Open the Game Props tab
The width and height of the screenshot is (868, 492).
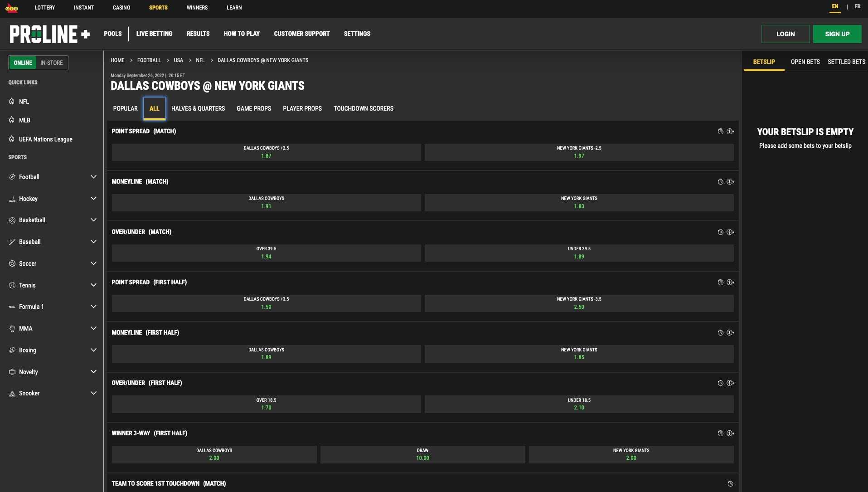[254, 108]
